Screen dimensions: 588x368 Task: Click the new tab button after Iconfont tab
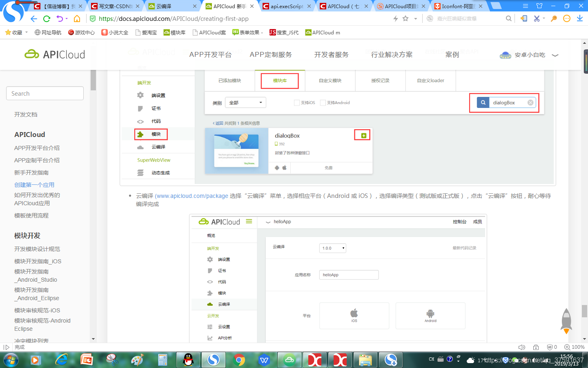[x=495, y=6]
